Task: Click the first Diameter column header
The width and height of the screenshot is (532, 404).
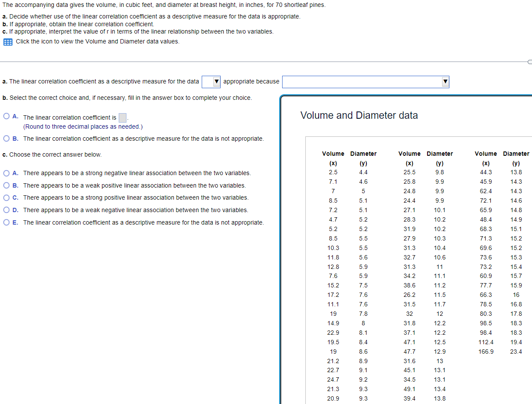Action: click(x=363, y=154)
